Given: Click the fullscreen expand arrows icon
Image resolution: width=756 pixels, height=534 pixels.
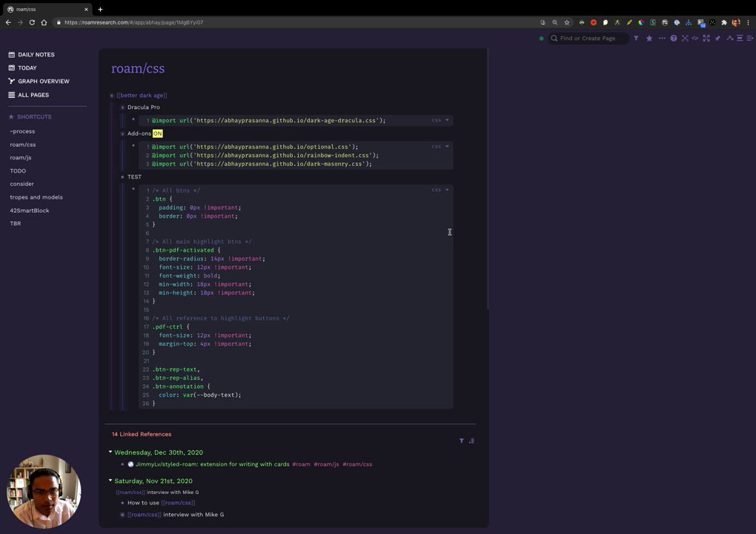Looking at the screenshot, I should pos(706,38).
